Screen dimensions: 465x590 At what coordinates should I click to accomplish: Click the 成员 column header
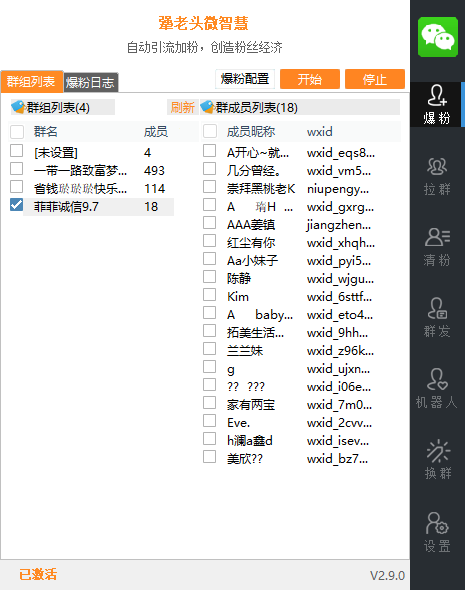(x=156, y=132)
